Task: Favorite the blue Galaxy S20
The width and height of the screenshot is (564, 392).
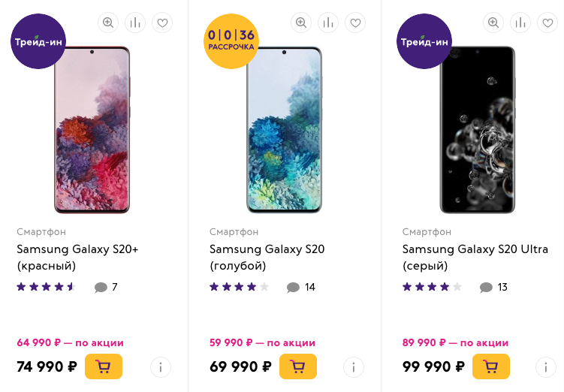Action: click(355, 23)
